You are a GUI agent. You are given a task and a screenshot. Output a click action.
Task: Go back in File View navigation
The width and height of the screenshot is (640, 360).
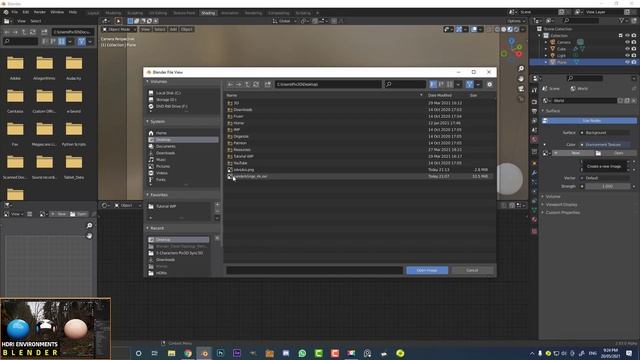[230, 84]
